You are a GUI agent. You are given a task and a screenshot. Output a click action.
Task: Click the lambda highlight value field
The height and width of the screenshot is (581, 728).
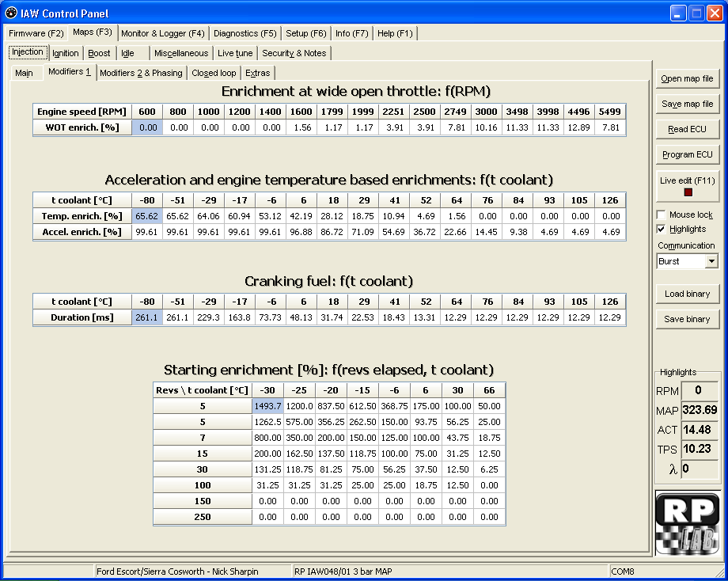click(699, 469)
